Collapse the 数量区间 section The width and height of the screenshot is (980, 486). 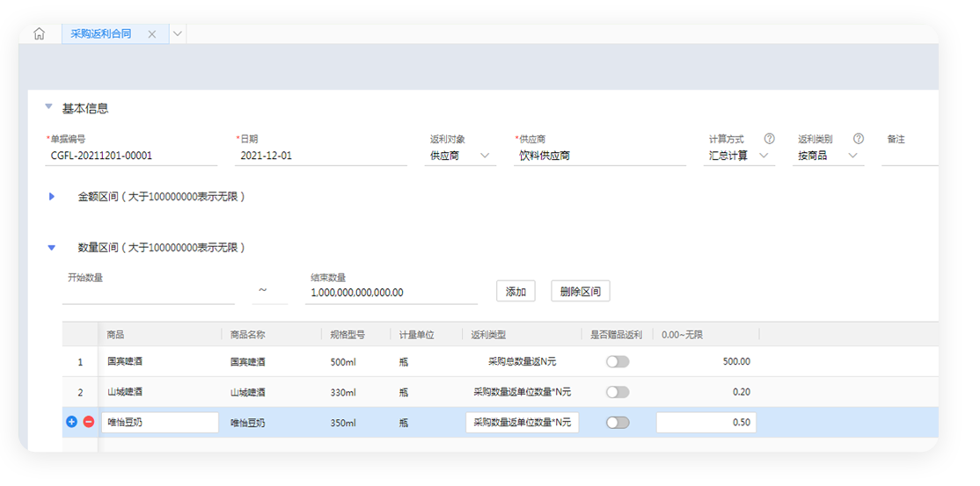[x=52, y=248]
